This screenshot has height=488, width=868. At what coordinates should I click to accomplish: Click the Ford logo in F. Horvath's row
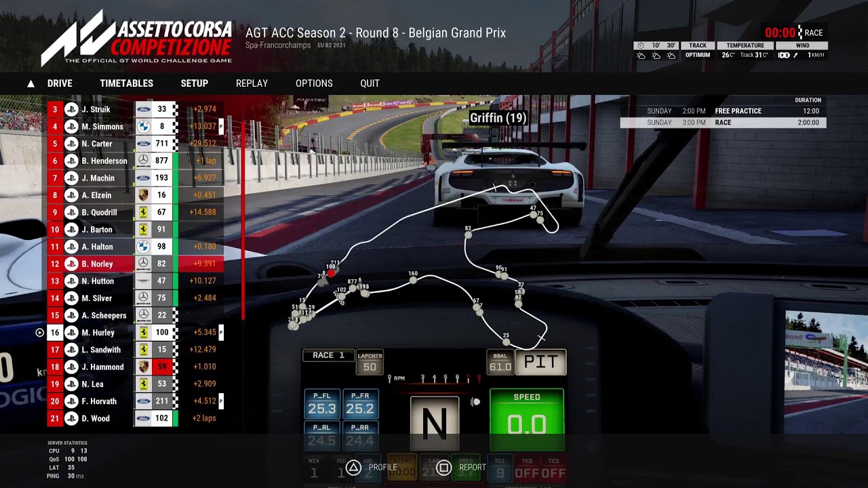pyautogui.click(x=143, y=401)
